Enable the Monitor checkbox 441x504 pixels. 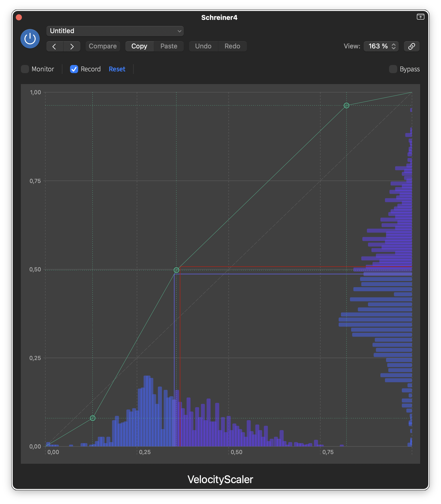pos(25,69)
